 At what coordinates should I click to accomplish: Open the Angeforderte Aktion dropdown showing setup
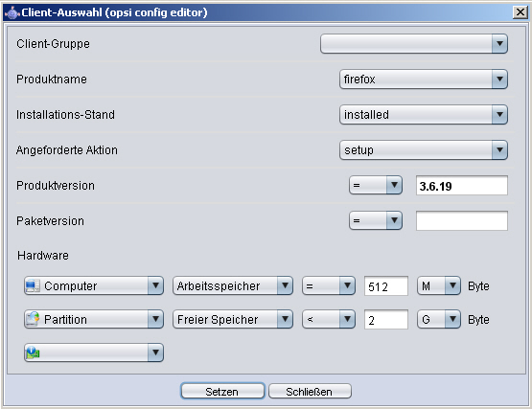(x=424, y=149)
